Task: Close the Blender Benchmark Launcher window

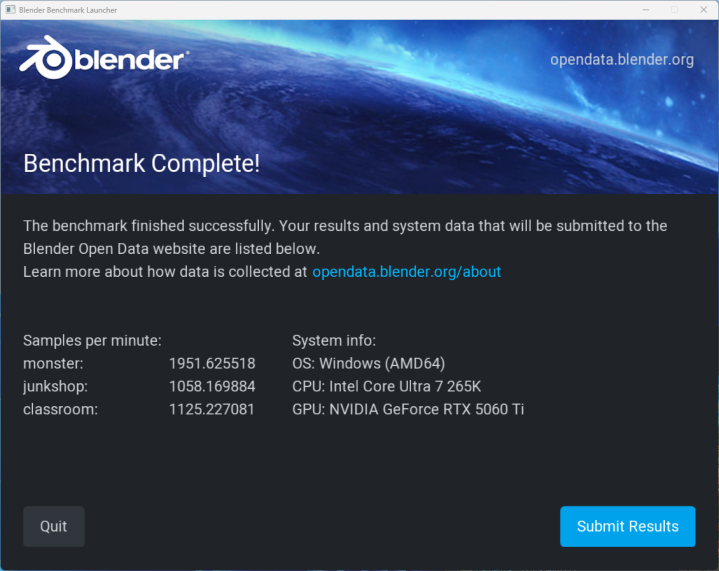Action: 703,10
